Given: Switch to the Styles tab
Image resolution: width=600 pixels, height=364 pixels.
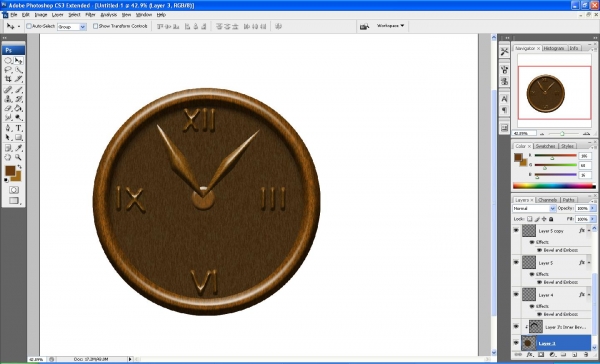Looking at the screenshot, I should coord(567,146).
